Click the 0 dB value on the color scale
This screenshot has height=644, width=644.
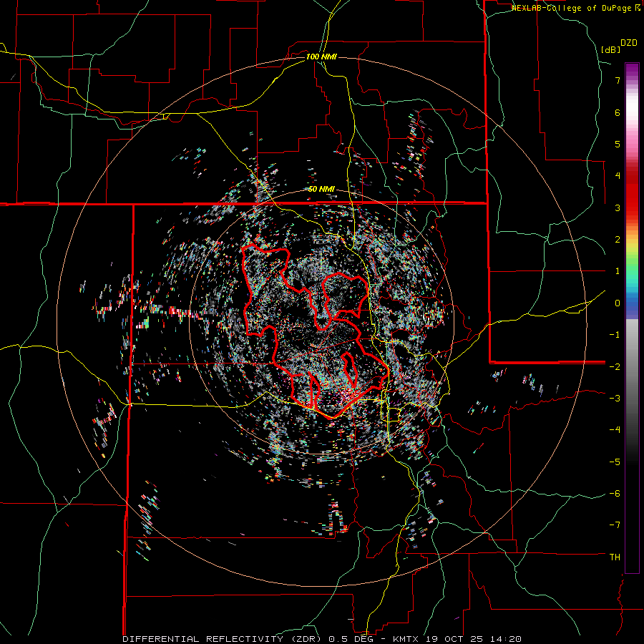click(618, 303)
